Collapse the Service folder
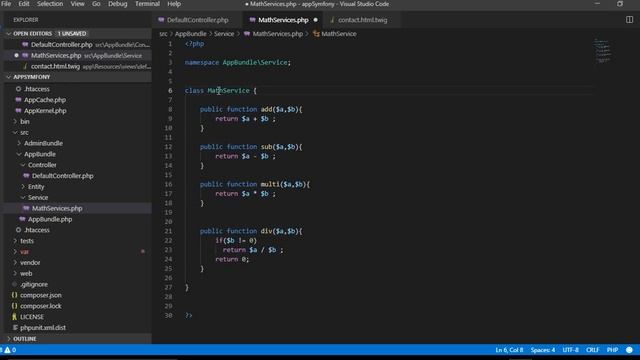This screenshot has width=640, height=360. [38, 198]
